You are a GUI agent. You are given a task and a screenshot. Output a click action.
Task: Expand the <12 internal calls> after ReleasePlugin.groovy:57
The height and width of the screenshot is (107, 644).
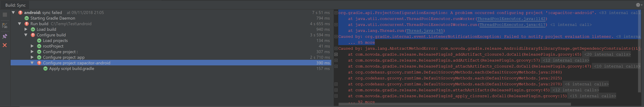point(566,60)
